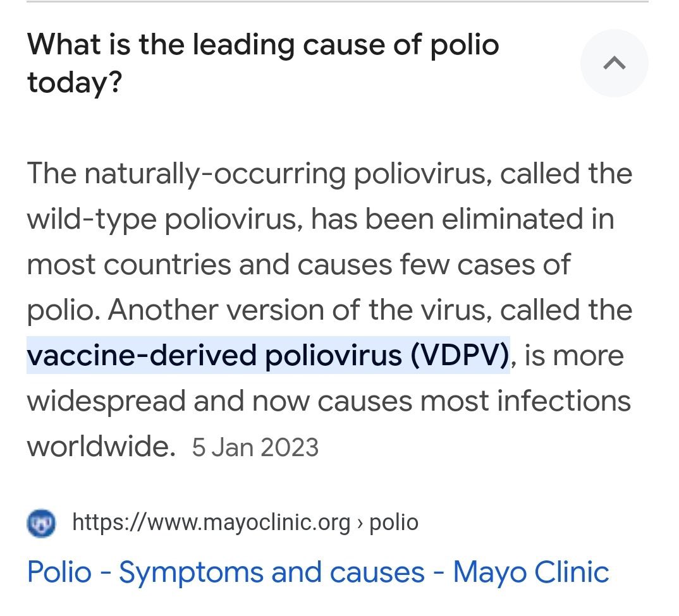Click the Mayo Clinic favicon icon
Screen dimensions: 679x616
coord(42,522)
